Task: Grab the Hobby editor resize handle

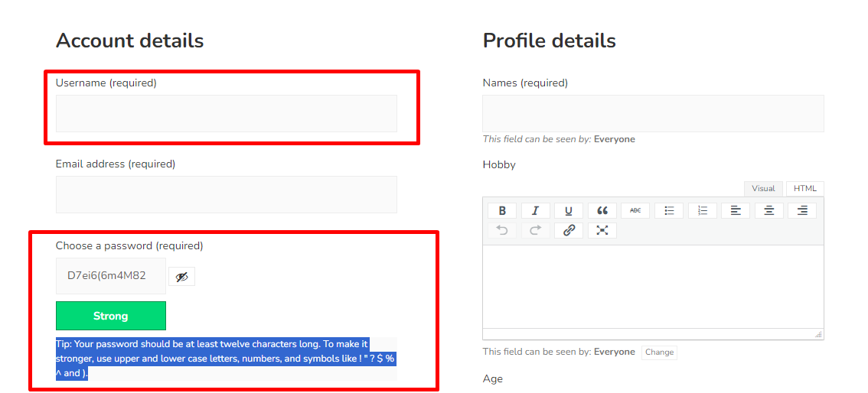Action: click(819, 334)
